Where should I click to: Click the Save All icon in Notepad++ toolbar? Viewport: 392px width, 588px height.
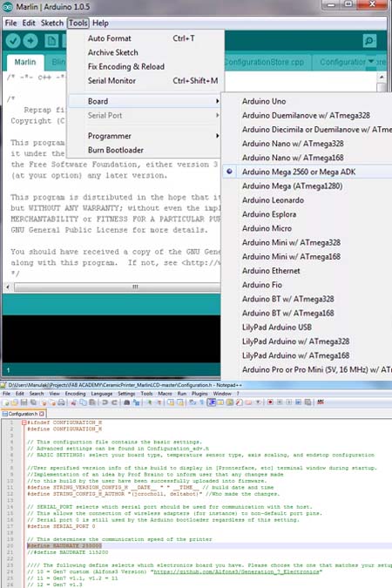coord(33,402)
